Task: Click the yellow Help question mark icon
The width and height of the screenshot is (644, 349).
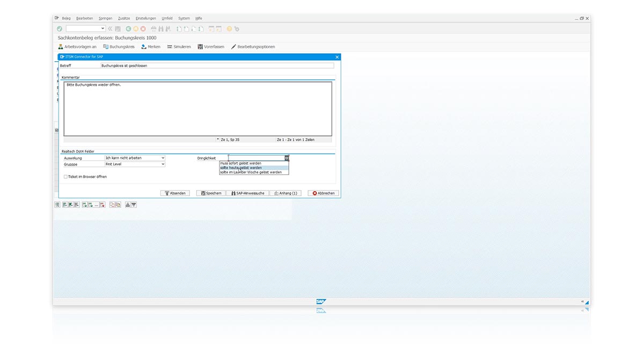Action: tap(229, 28)
